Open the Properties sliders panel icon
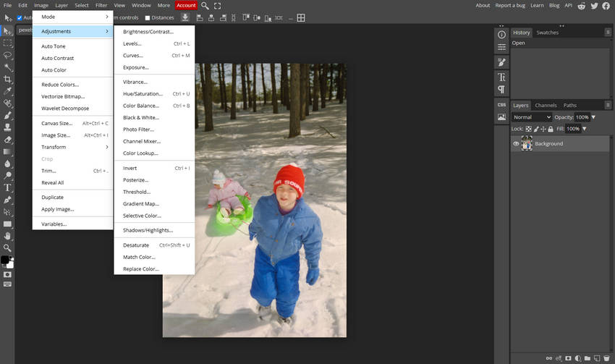 (501, 48)
